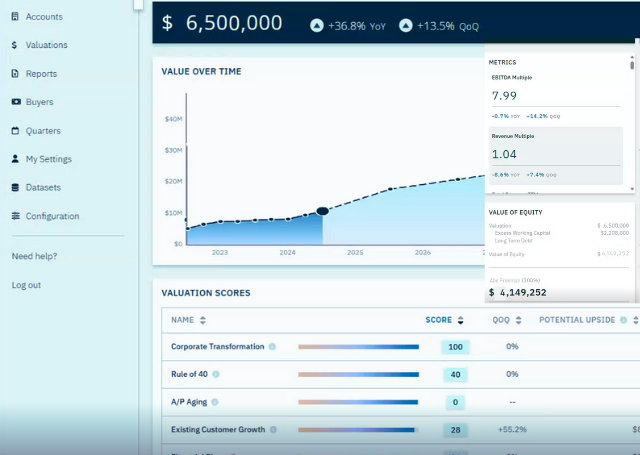Screen dimensions: 640x455
Task: Click the Need help? link
Action: click(x=34, y=256)
